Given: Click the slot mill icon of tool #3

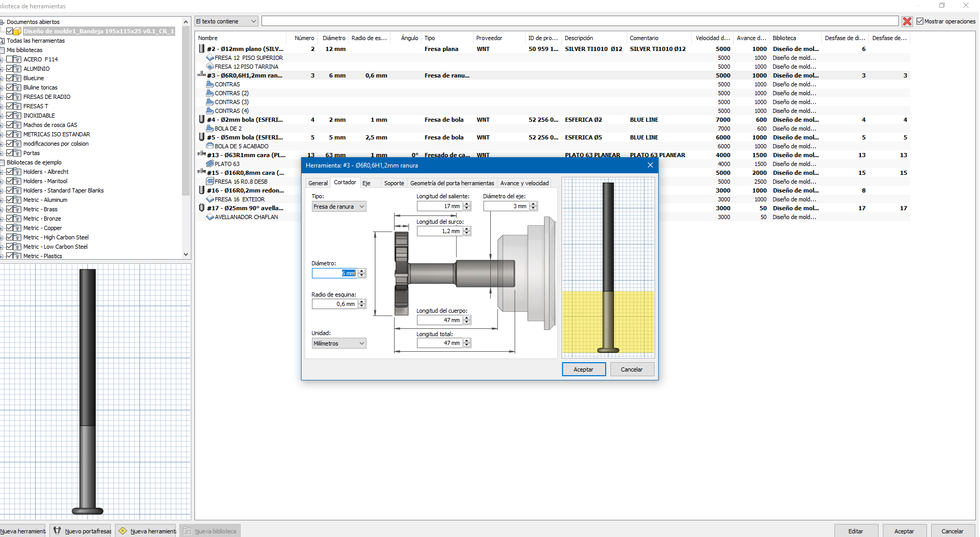Looking at the screenshot, I should [x=202, y=75].
